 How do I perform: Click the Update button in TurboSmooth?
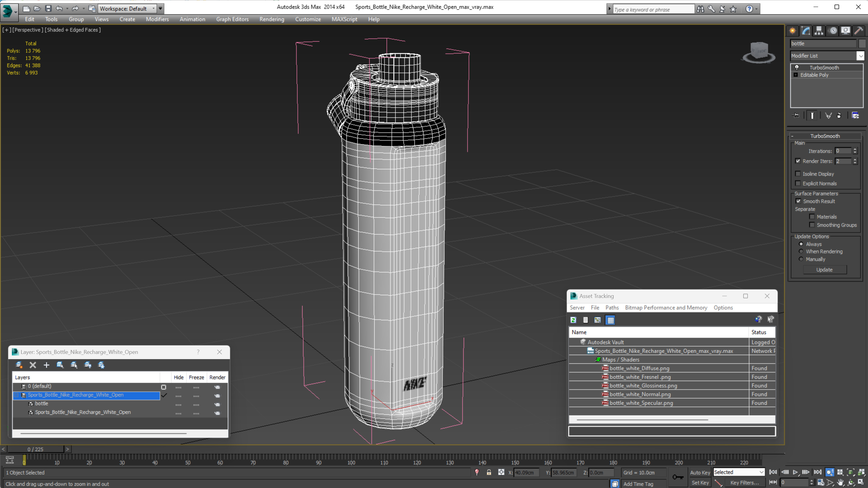click(824, 269)
